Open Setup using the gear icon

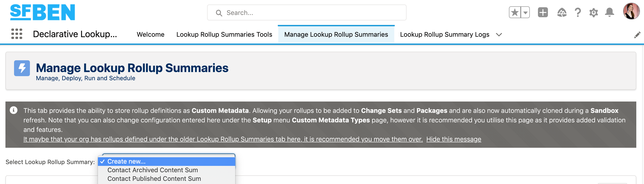pyautogui.click(x=593, y=12)
